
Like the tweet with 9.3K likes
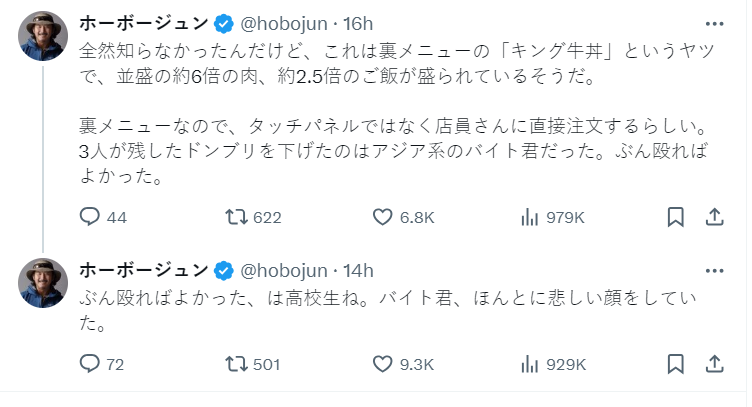click(381, 364)
